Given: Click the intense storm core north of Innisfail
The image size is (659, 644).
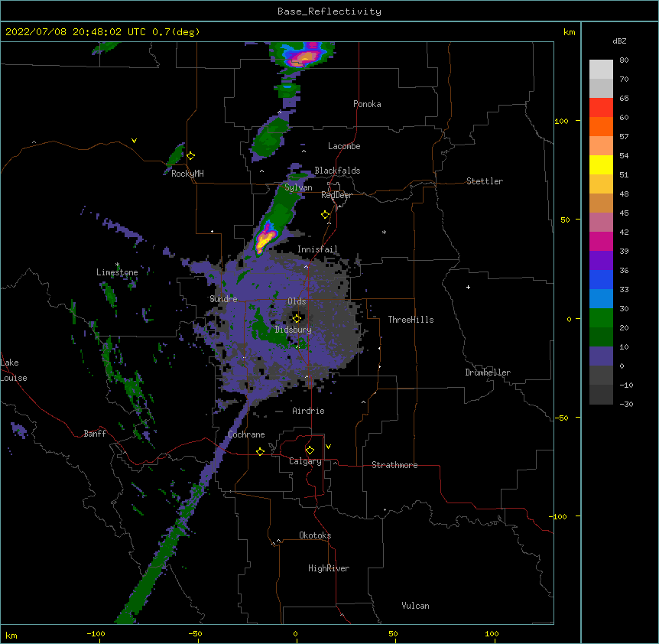Looking at the screenshot, I should point(265,239).
